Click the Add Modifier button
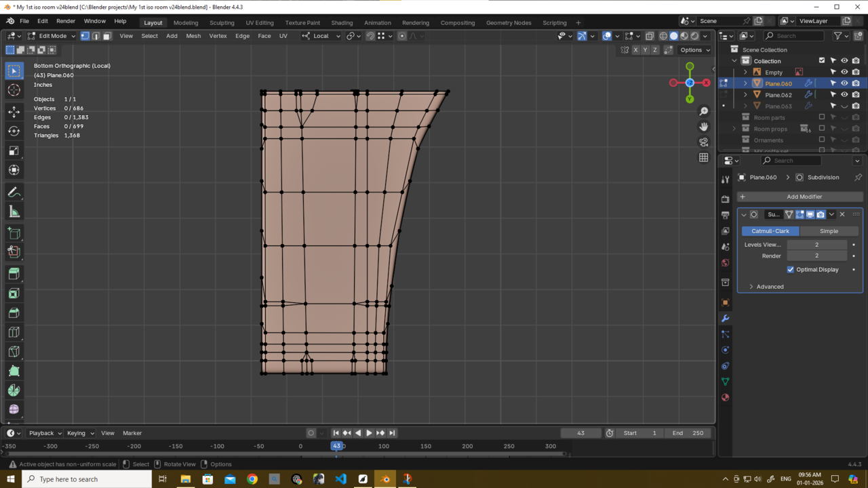 [804, 197]
